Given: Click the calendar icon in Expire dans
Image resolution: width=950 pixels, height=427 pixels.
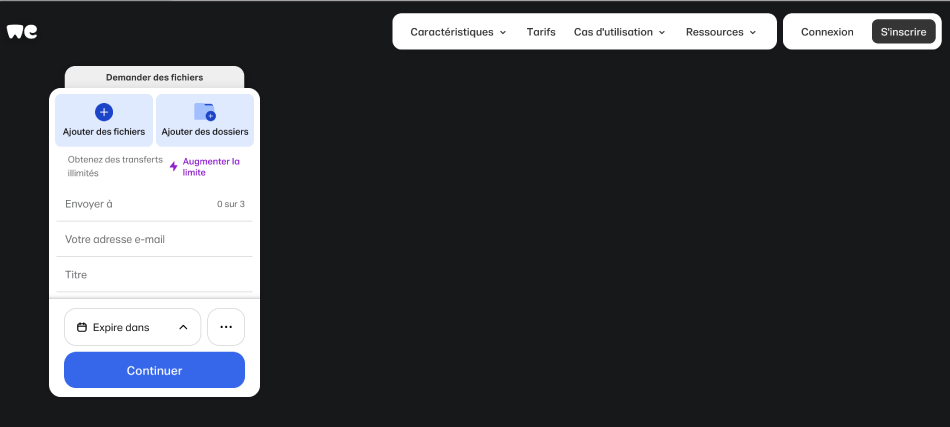Looking at the screenshot, I should tap(82, 327).
